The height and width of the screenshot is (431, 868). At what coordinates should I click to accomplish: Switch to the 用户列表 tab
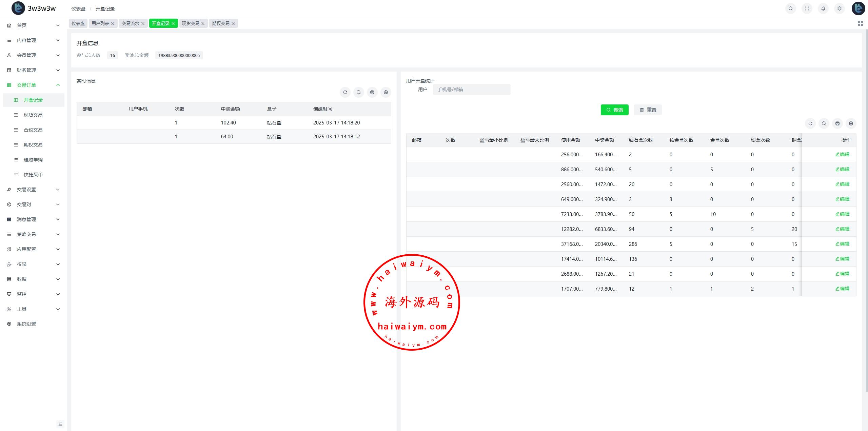100,23
